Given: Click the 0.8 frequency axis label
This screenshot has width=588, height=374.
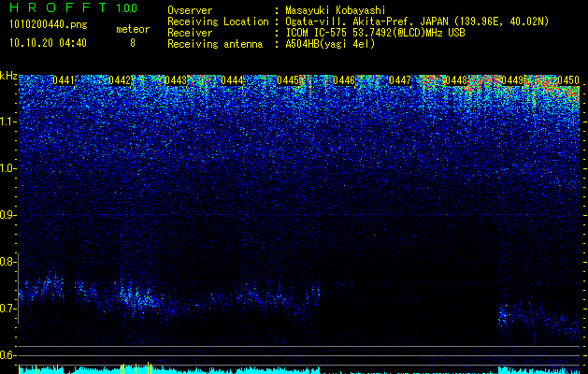Looking at the screenshot, I should (x=7, y=262).
